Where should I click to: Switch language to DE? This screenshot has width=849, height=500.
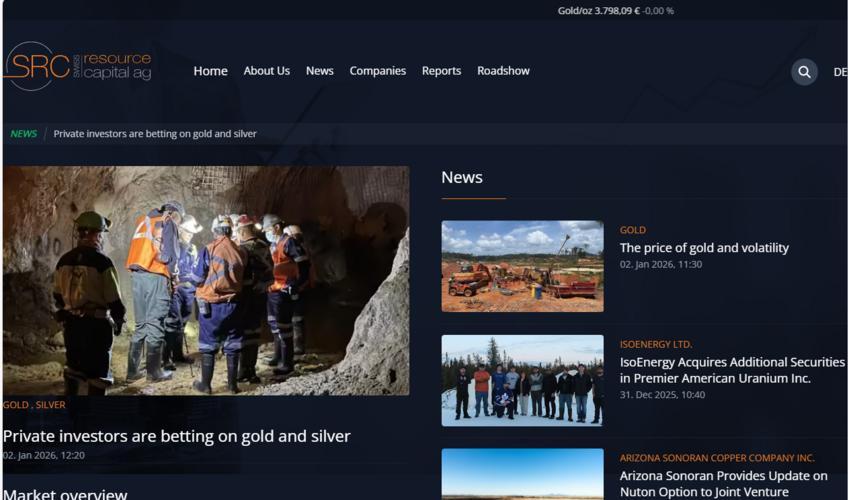point(840,72)
